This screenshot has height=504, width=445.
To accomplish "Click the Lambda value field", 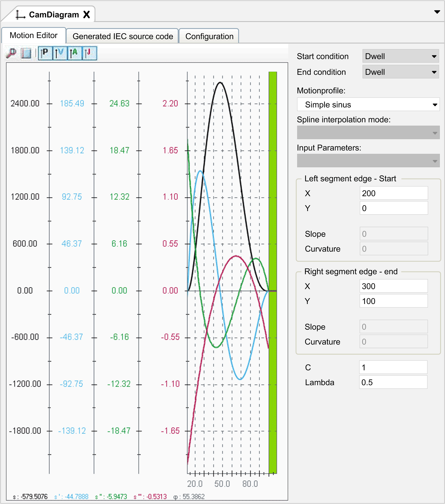I will point(393,382).
